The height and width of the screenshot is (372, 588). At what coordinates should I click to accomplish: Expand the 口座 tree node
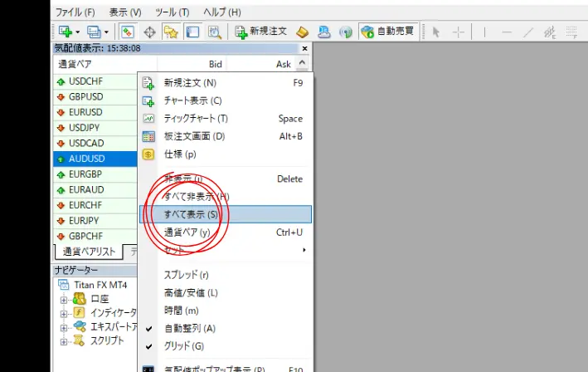(64, 298)
